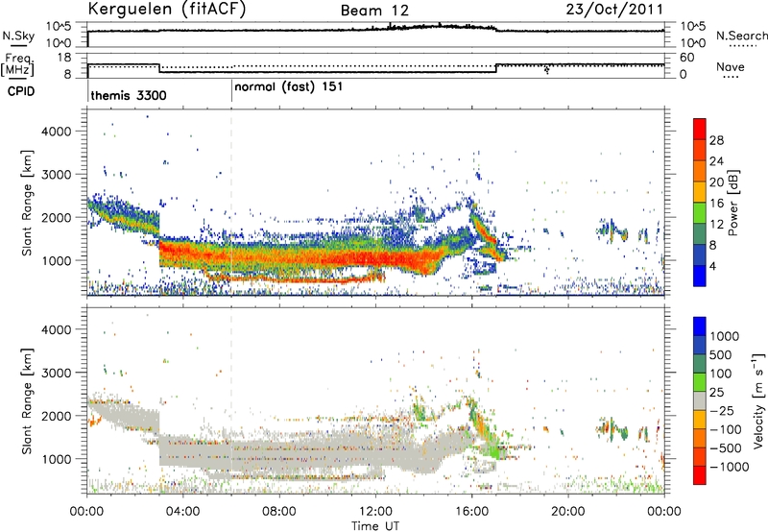
Task: Click the Beam 12 label
Action: 374,11
